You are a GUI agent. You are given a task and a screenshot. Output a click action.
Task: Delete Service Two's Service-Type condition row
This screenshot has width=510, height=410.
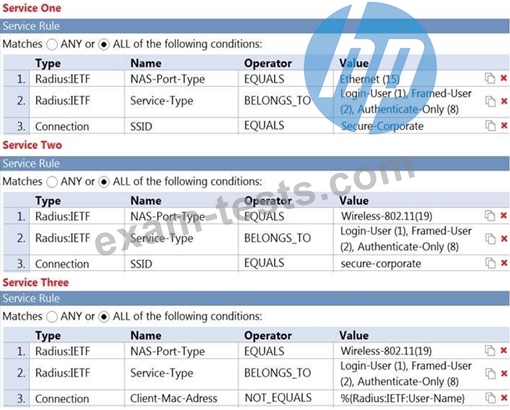point(504,238)
